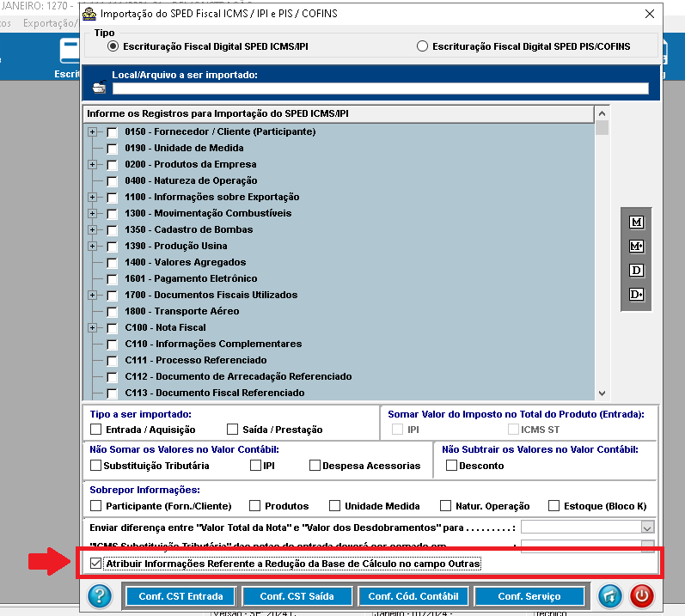Check 0200 - Produtos da Empresa checkbox

[x=113, y=165]
